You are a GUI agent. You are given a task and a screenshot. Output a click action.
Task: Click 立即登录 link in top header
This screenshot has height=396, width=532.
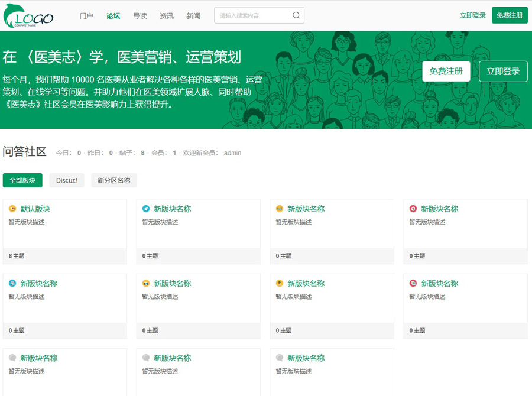tap(473, 15)
